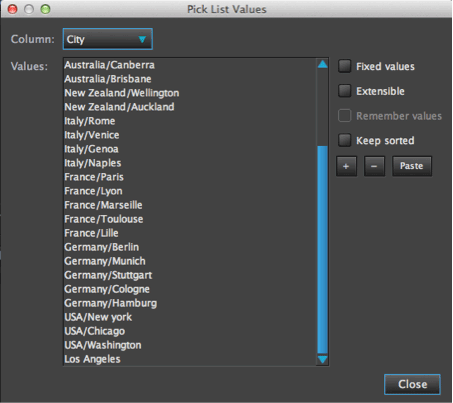The image size is (453, 403).
Task: Select France/Paris row
Action: (190, 177)
